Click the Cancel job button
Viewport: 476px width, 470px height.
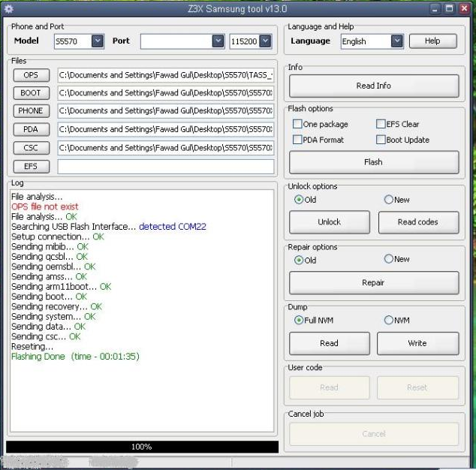(x=374, y=434)
